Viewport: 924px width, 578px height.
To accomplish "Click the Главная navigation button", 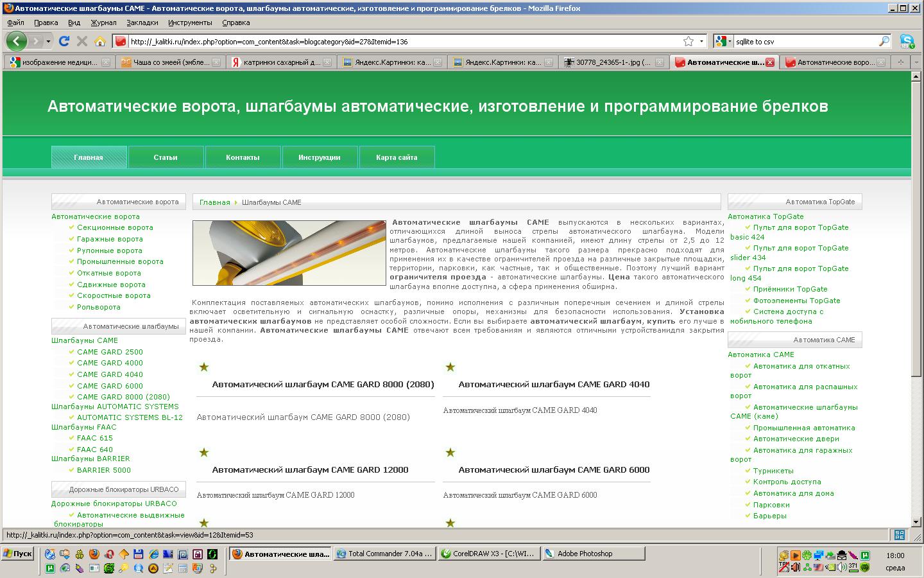I will pos(89,157).
